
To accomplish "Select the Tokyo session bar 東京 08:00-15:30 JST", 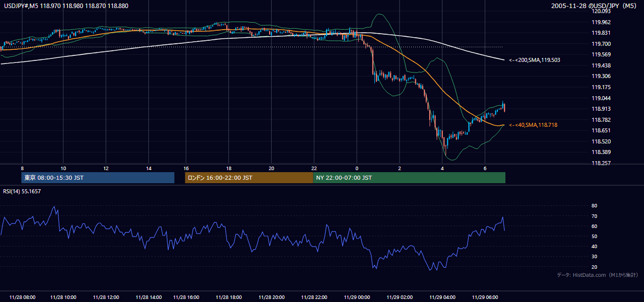I will (x=99, y=178).
